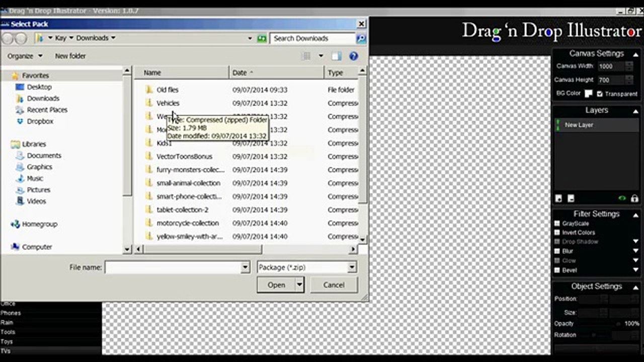Toggle the layer lock icon
Screen dimensions: 644x362
pos(634,199)
